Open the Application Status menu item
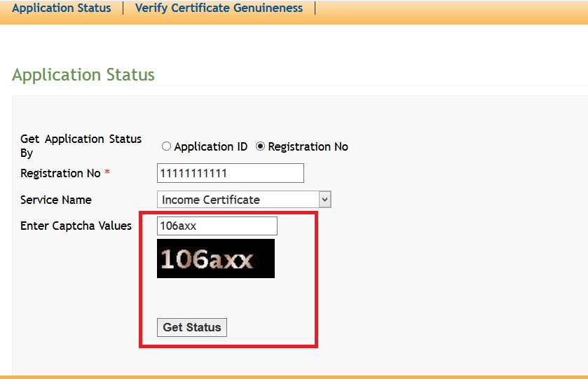This screenshot has width=588, height=379. (x=62, y=8)
